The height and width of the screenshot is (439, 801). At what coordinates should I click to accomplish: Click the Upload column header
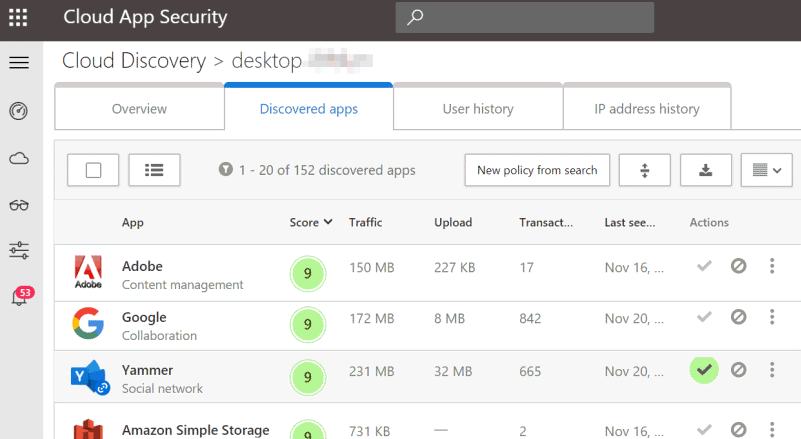(x=453, y=222)
